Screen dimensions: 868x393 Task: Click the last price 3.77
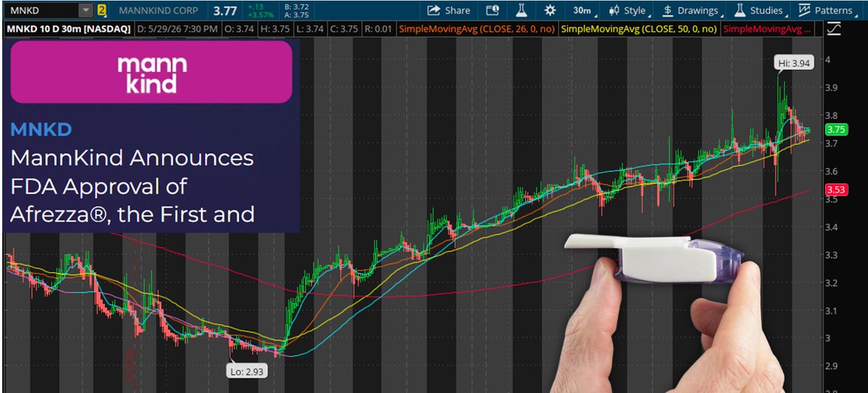pyautogui.click(x=225, y=11)
